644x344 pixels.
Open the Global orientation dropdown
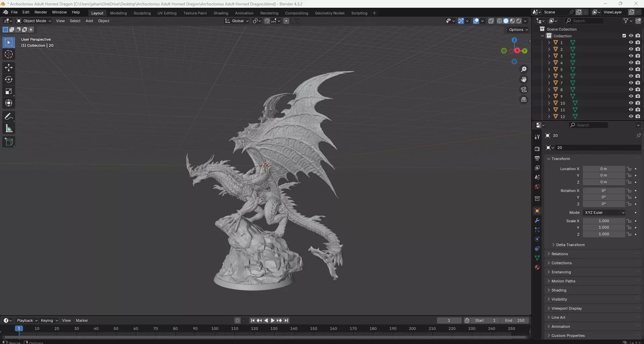tap(237, 21)
